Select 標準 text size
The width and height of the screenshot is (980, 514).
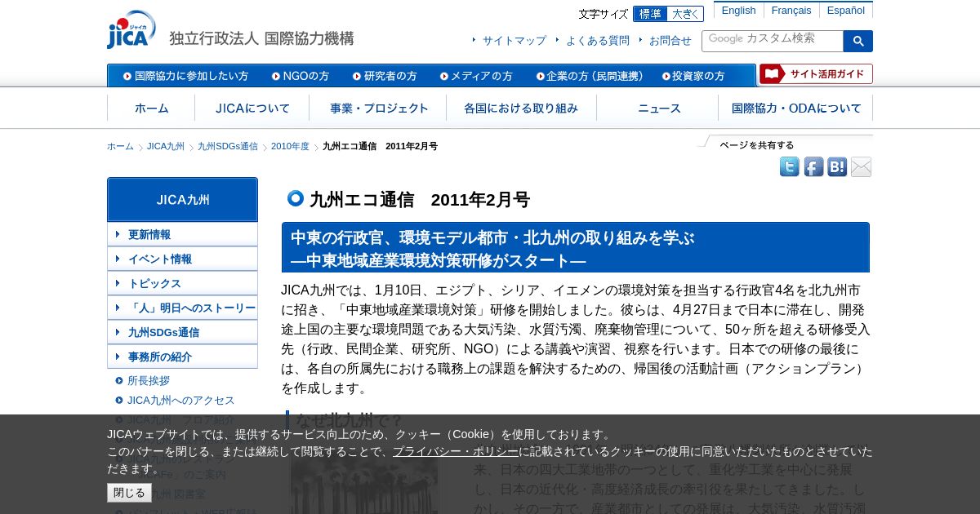(x=650, y=14)
